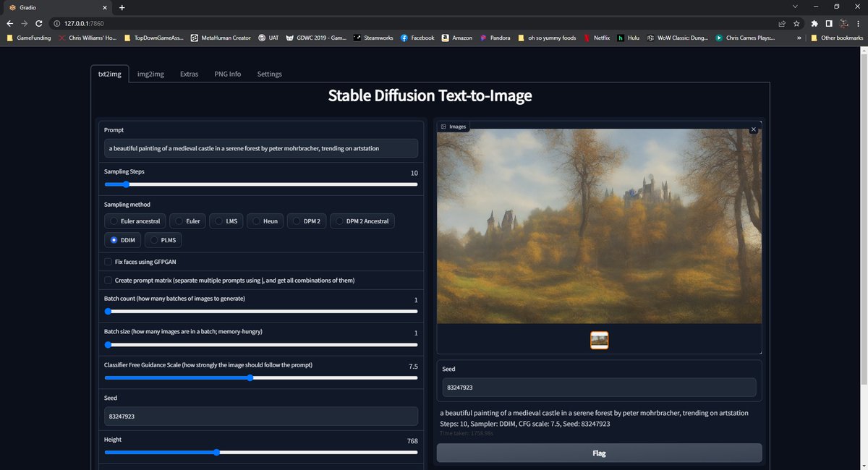The image size is (868, 470).
Task: Open the Extras tab
Action: coord(189,74)
